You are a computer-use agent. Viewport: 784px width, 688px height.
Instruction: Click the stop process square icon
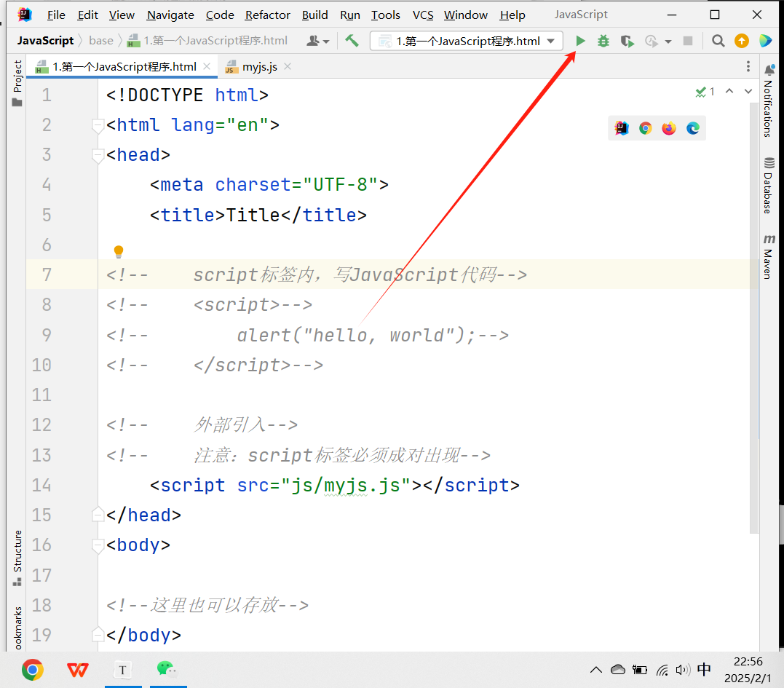pos(688,41)
